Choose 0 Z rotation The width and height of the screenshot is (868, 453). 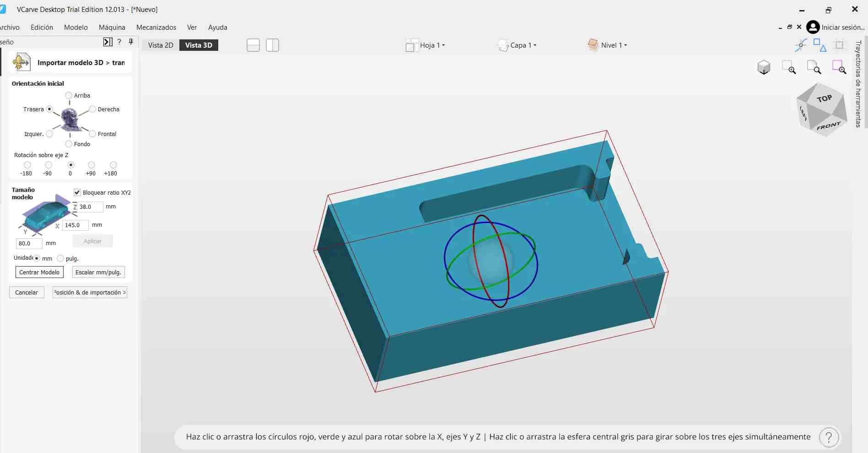[x=70, y=165]
